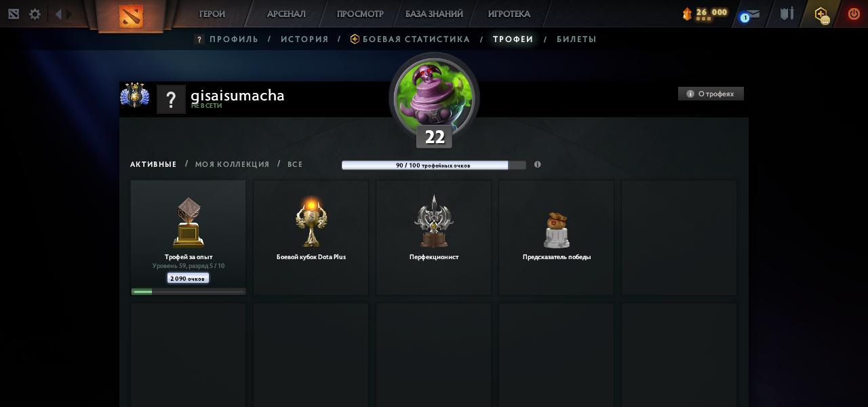Click the back navigation arrow
868x407 pixels.
tap(58, 14)
